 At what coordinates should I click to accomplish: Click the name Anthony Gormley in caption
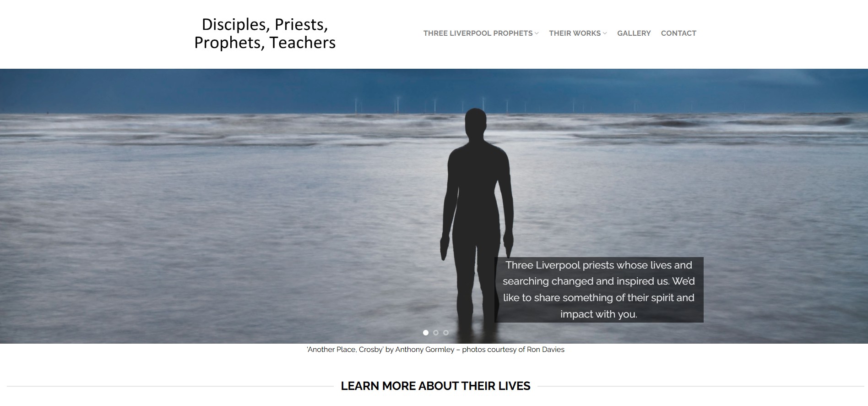pos(425,350)
